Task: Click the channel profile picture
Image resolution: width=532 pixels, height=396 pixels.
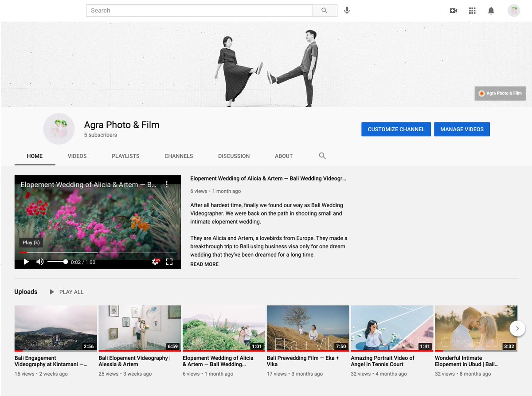Action: [x=59, y=129]
